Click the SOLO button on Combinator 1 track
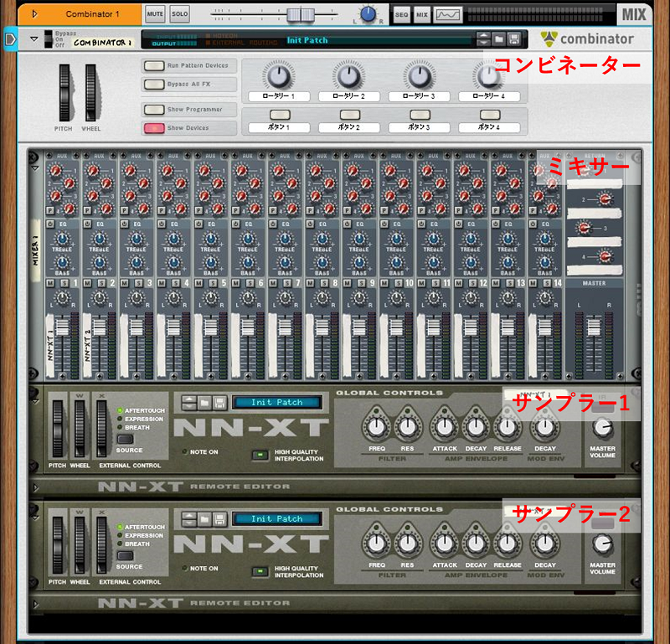Image resolution: width=670 pixels, height=644 pixels. (180, 14)
